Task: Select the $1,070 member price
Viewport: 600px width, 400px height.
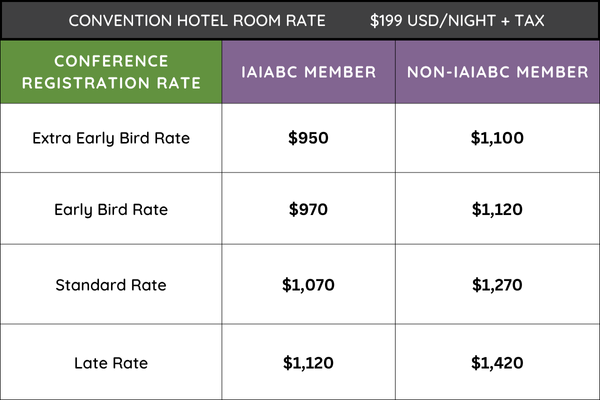Action: pyautogui.click(x=308, y=285)
